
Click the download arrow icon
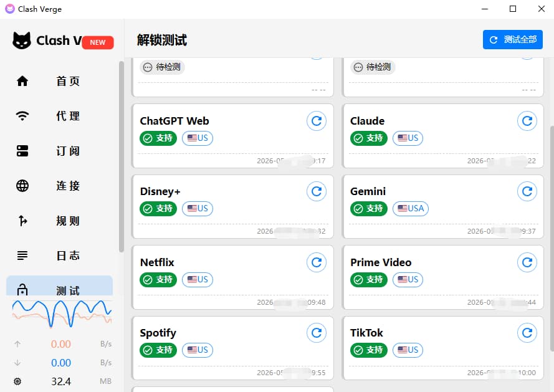click(x=17, y=363)
